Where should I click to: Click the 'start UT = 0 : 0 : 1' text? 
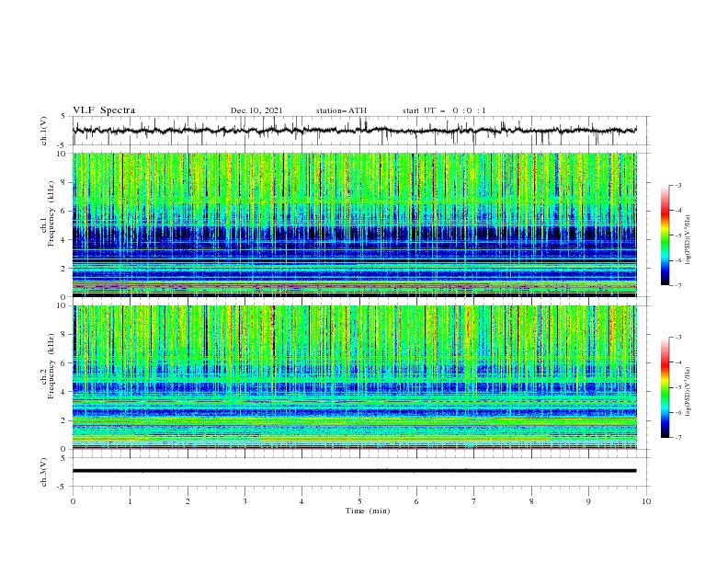coord(444,110)
